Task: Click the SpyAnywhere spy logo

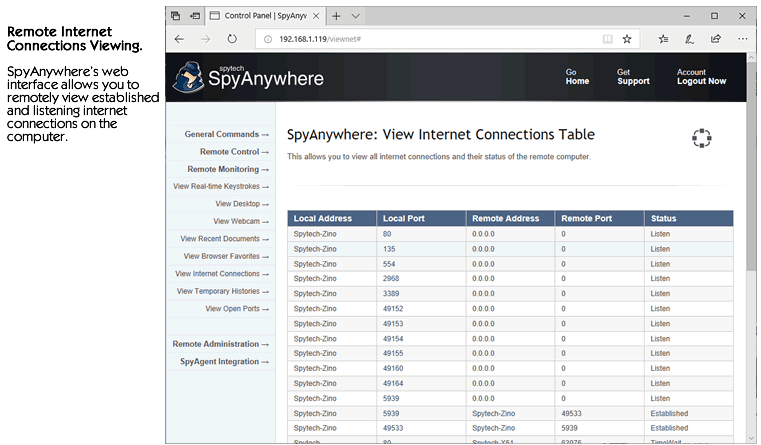Action: [189, 77]
